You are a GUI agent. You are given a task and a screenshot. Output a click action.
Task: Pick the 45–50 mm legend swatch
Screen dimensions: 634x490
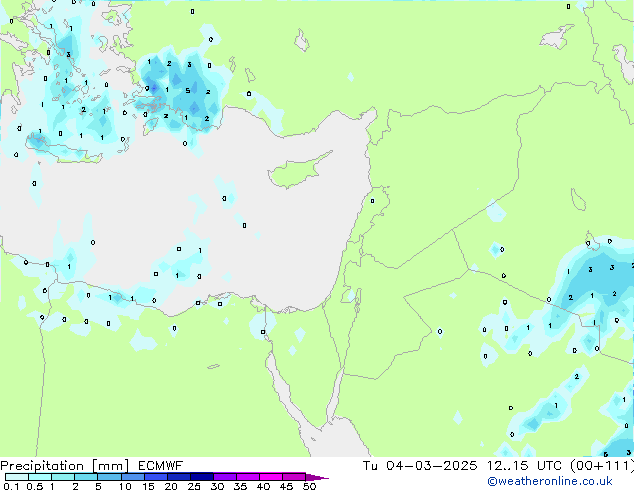click(x=294, y=477)
